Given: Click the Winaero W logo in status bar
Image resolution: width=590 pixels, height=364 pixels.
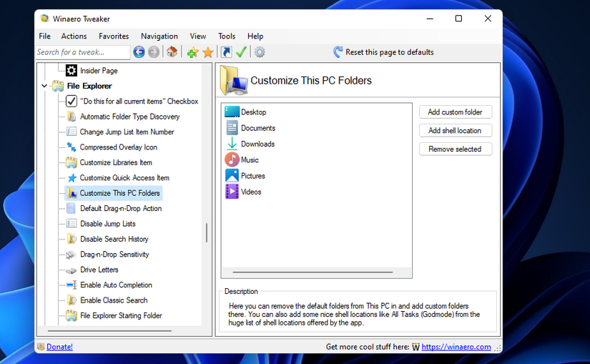Looking at the screenshot, I should point(416,347).
